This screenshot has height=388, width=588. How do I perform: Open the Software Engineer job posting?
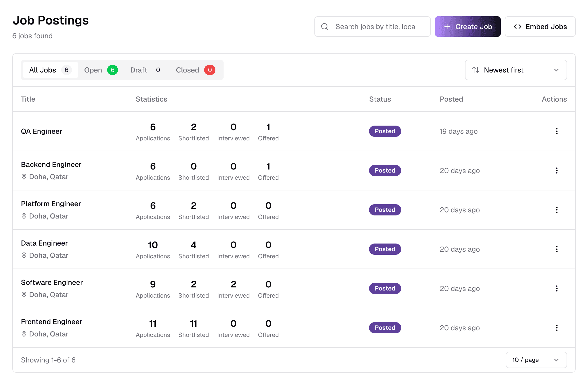(52, 282)
